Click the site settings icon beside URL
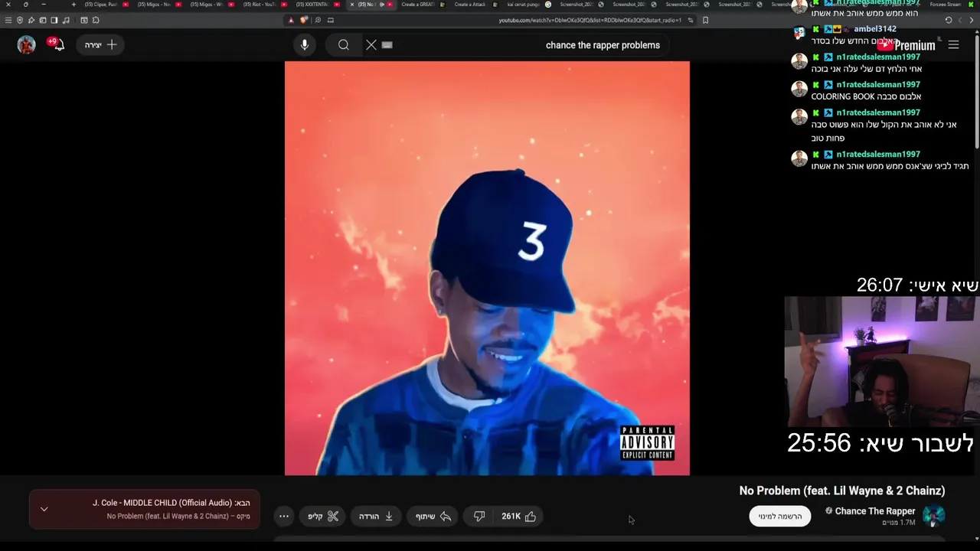 [x=691, y=20]
